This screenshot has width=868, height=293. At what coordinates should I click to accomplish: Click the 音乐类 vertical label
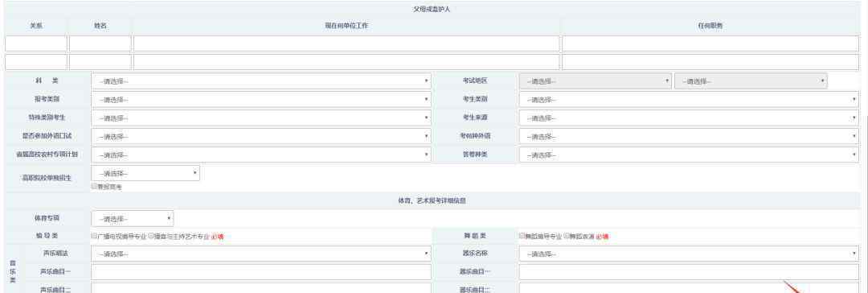point(13,272)
